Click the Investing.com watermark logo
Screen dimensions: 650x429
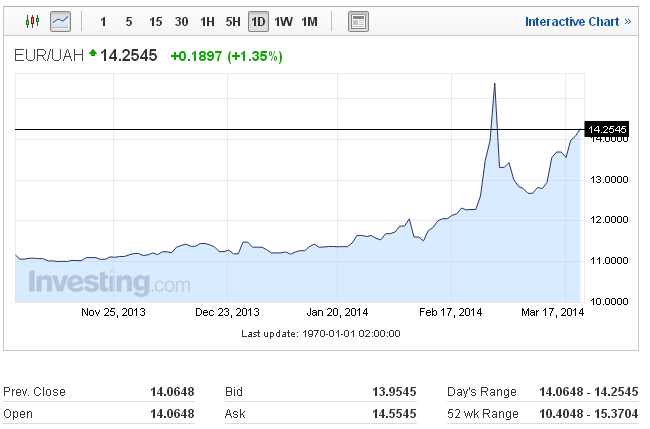click(x=109, y=282)
